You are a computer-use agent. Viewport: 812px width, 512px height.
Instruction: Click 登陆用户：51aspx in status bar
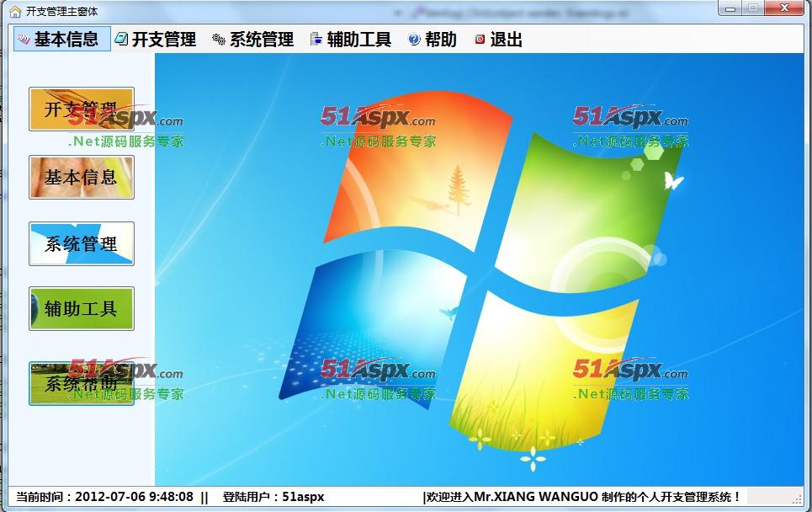coord(273,497)
